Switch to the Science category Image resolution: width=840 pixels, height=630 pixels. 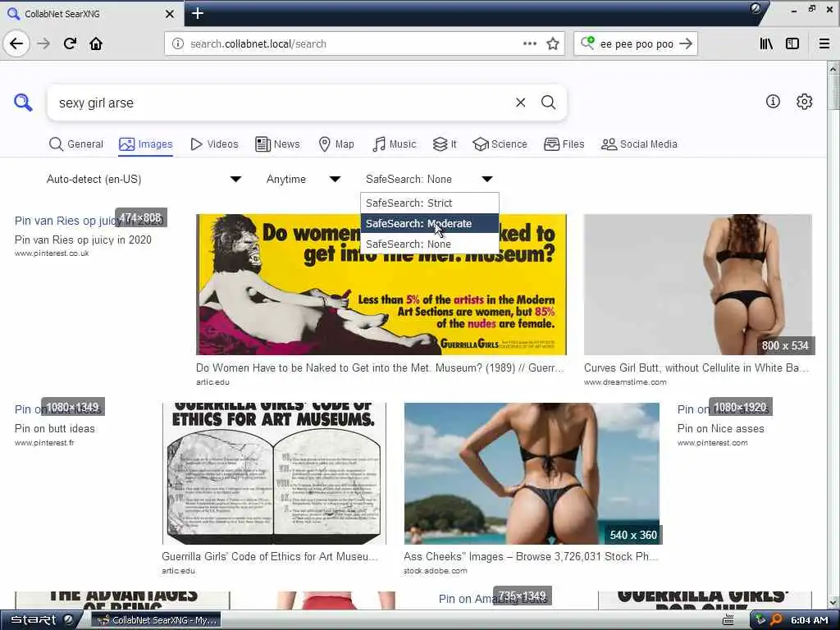(x=500, y=144)
